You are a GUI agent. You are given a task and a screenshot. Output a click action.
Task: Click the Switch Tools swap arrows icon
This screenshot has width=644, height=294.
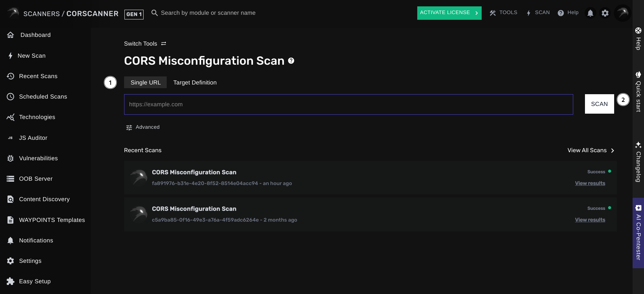click(164, 44)
